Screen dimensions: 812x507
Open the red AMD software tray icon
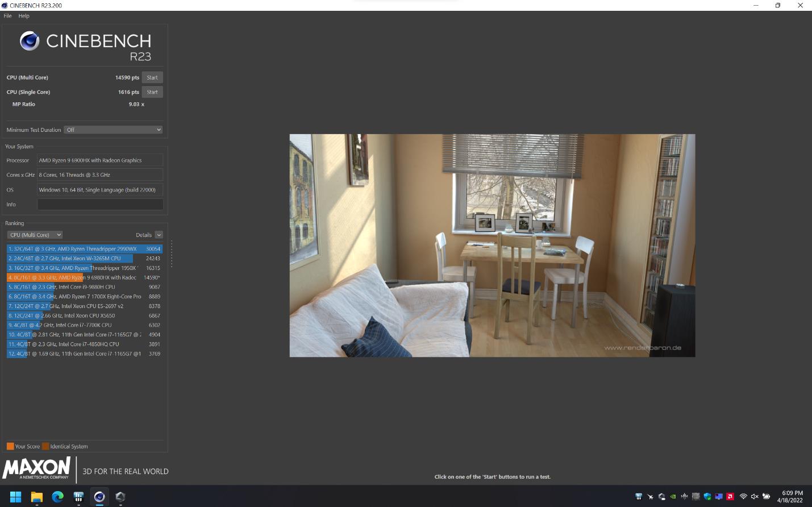(730, 496)
